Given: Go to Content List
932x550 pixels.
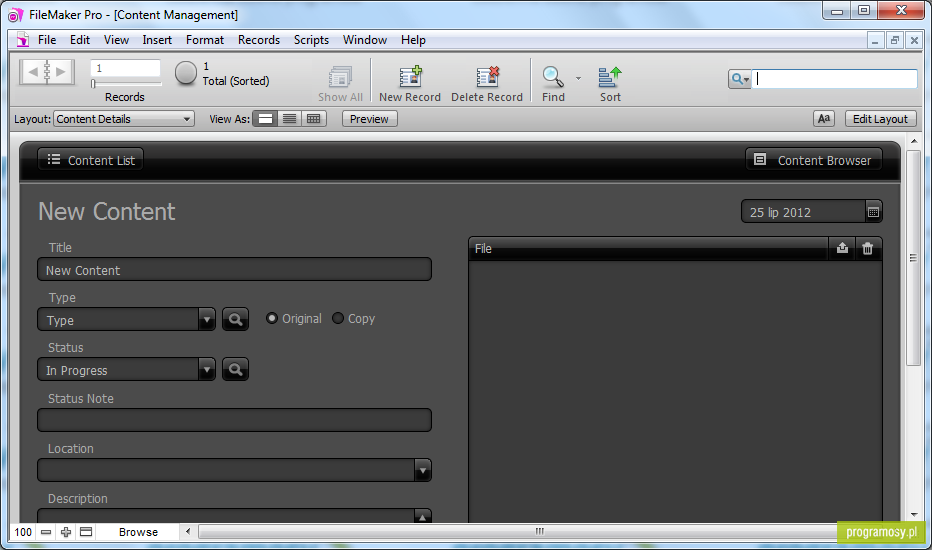Looking at the screenshot, I should (x=90, y=160).
